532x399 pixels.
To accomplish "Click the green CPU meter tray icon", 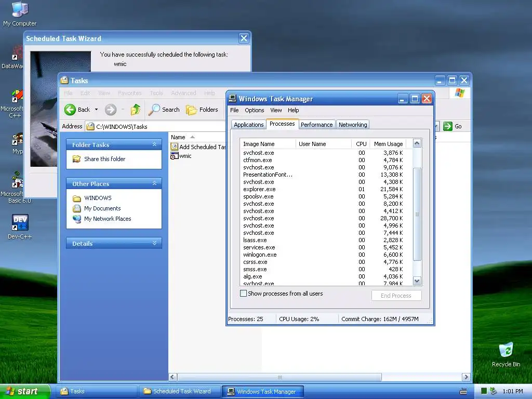I will click(x=484, y=391).
